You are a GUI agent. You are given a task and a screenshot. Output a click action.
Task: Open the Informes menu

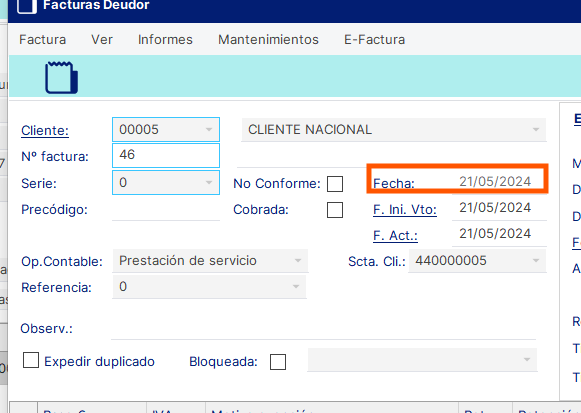(165, 39)
